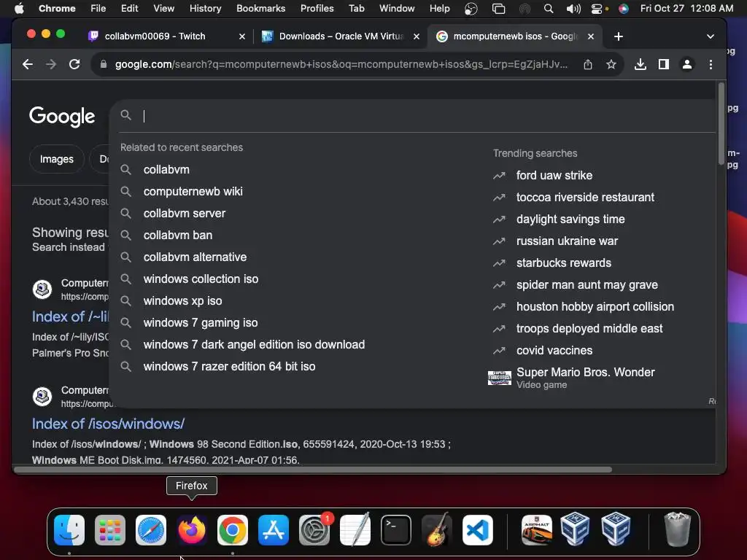Open Chrome downloads tray icon

click(640, 64)
